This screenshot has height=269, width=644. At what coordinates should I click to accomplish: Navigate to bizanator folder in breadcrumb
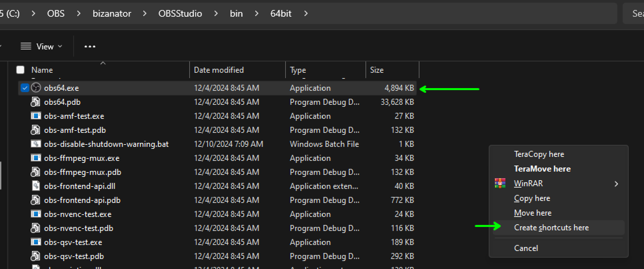tap(112, 14)
